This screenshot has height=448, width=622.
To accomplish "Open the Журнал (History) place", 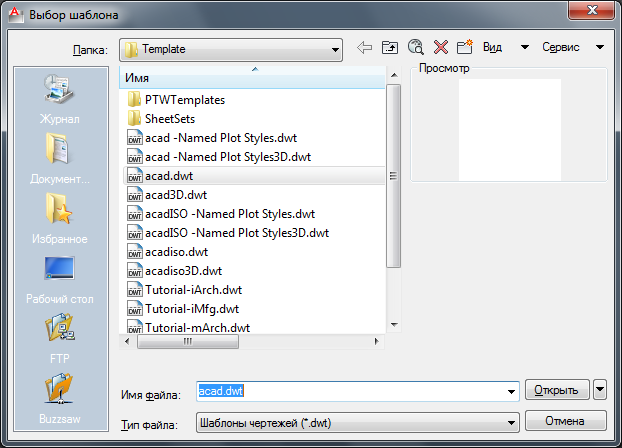I will point(60,99).
